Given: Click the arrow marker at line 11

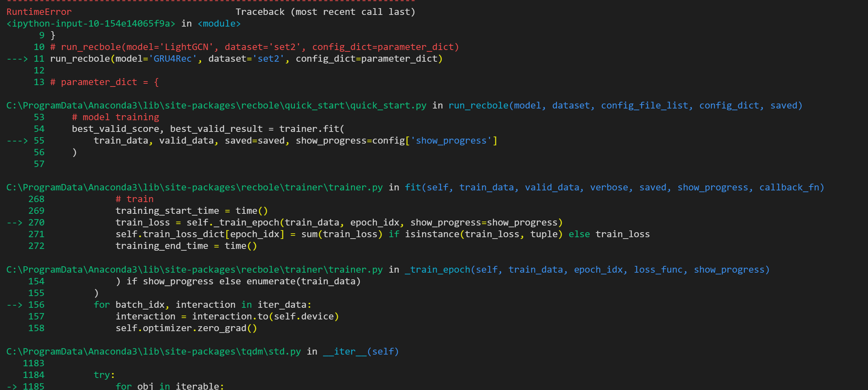Looking at the screenshot, I should [x=17, y=58].
